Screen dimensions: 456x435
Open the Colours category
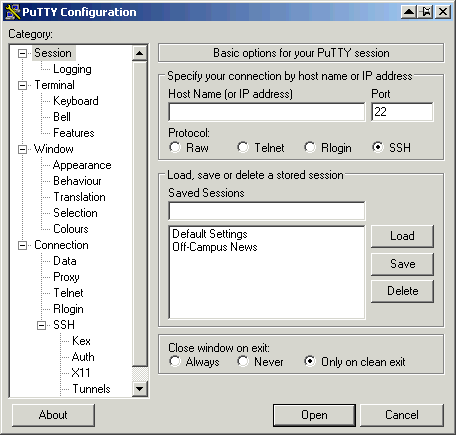pyautogui.click(x=71, y=229)
